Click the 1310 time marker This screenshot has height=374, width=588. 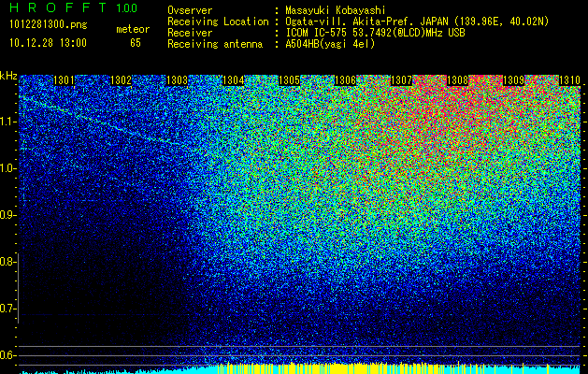point(569,80)
